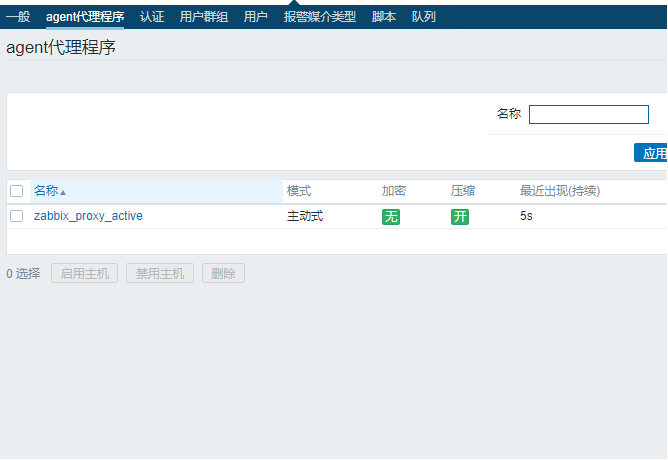
Task: Click the 0 选择 selection counter
Action: [x=23, y=273]
